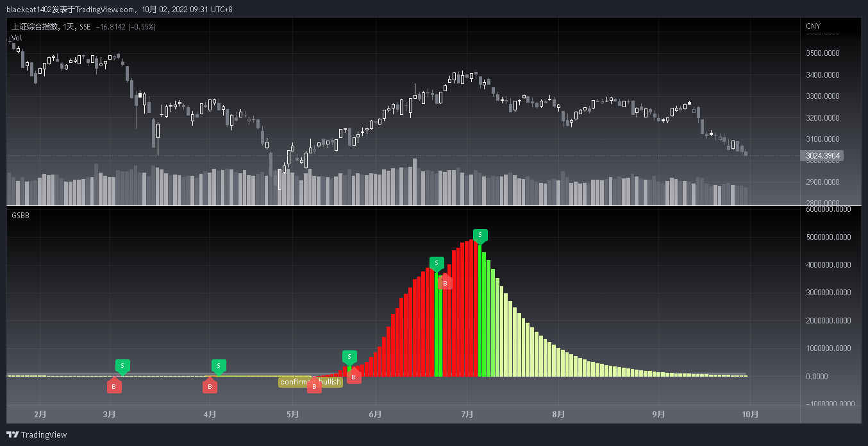Click the blackcat1402 published-on header text

[119, 10]
